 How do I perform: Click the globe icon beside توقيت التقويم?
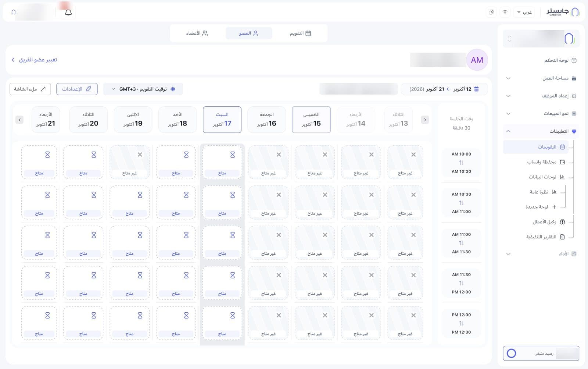[x=173, y=89]
